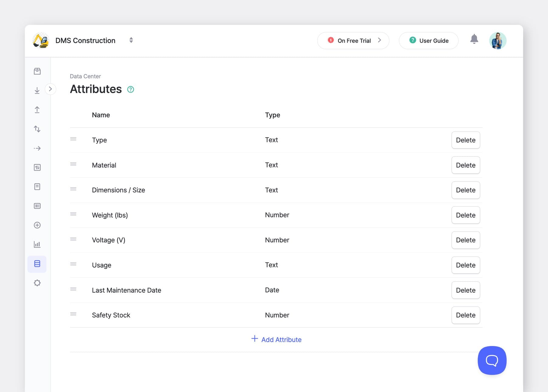This screenshot has height=392, width=548.
Task: Open the inventory items panel
Action: tap(37, 71)
